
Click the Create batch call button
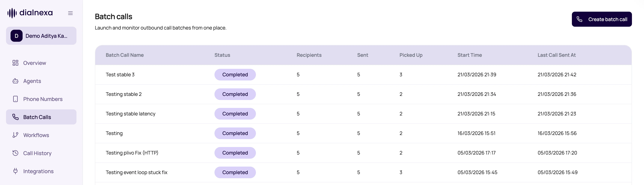(x=602, y=19)
